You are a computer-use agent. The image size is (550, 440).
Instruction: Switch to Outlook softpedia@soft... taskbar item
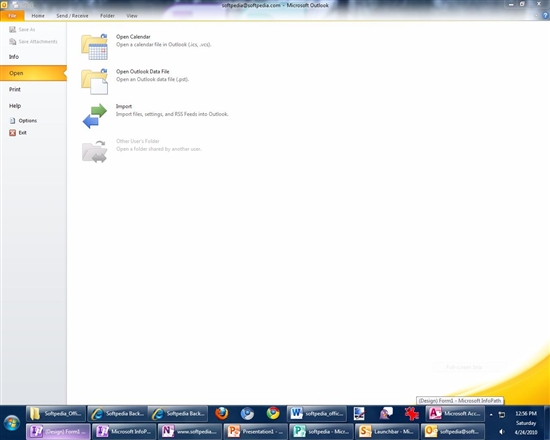click(x=453, y=431)
